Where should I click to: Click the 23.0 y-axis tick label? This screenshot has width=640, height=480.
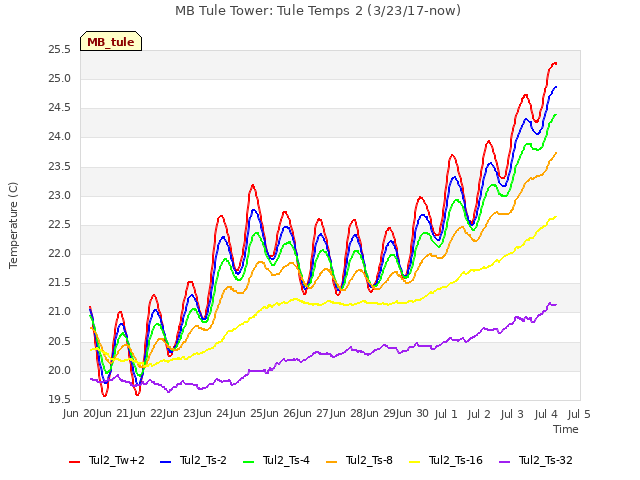click(60, 196)
